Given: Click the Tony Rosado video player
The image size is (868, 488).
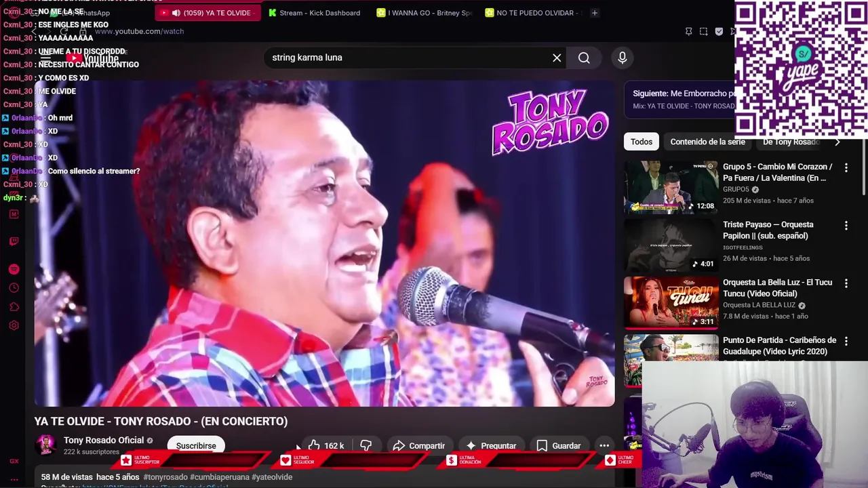Looking at the screenshot, I should click(x=325, y=243).
